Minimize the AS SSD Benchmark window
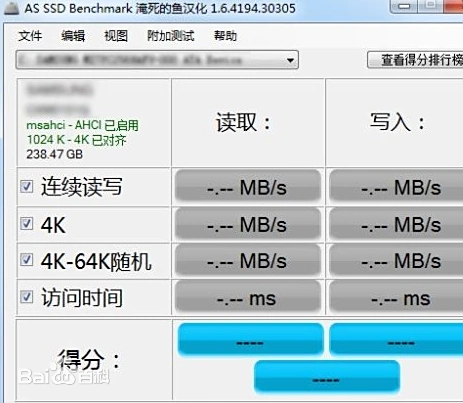 pos(404,6)
